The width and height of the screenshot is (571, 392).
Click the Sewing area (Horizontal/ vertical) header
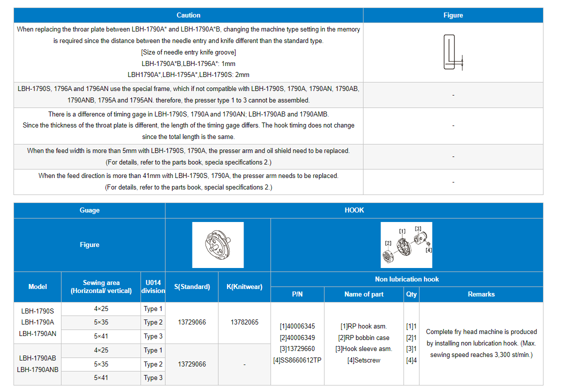[x=101, y=286]
